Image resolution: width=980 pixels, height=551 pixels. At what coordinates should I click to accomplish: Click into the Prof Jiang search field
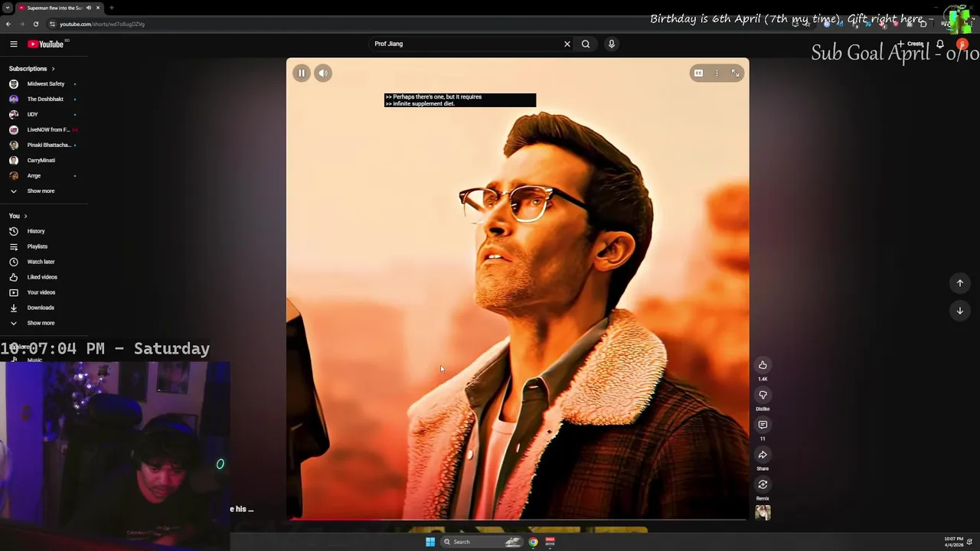[465, 44]
